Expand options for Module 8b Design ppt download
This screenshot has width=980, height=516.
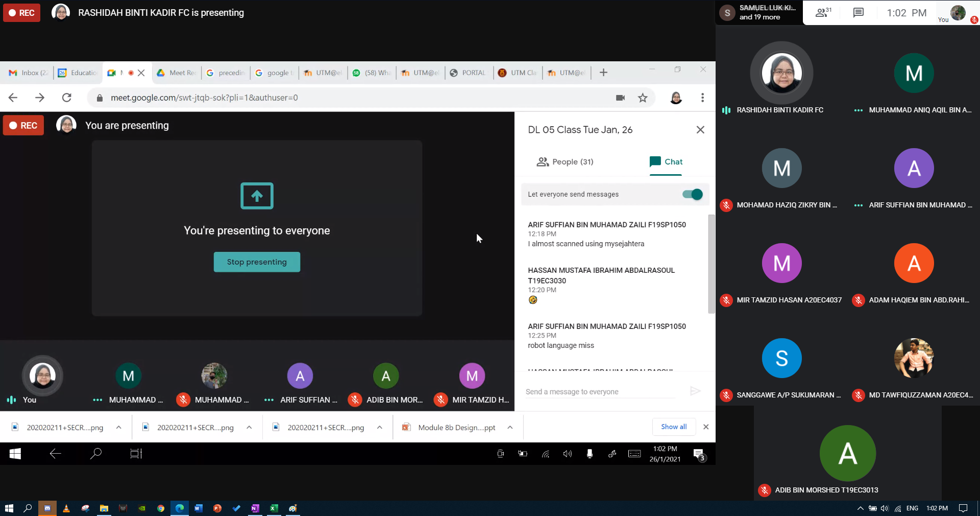(510, 427)
